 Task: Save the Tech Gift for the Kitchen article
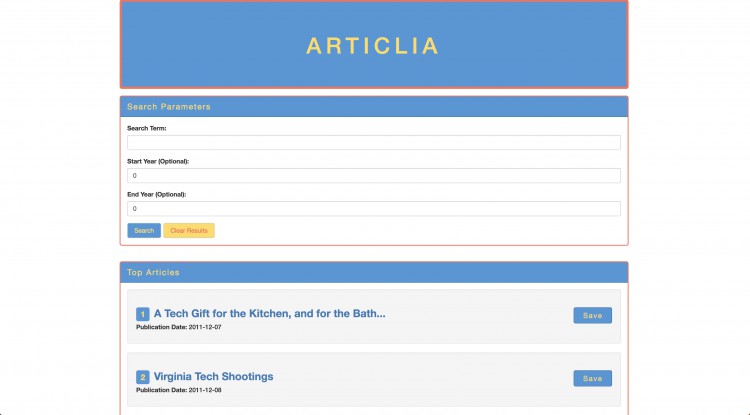pyautogui.click(x=592, y=316)
